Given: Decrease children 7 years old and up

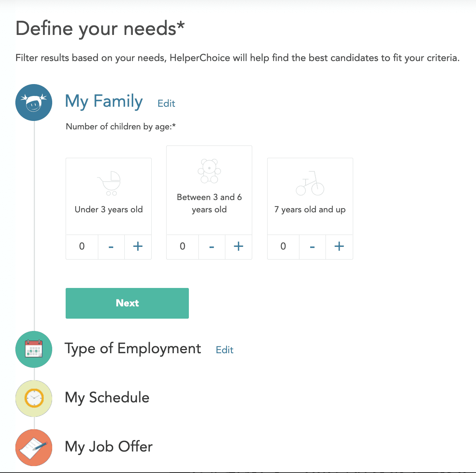Looking at the screenshot, I should (x=312, y=246).
